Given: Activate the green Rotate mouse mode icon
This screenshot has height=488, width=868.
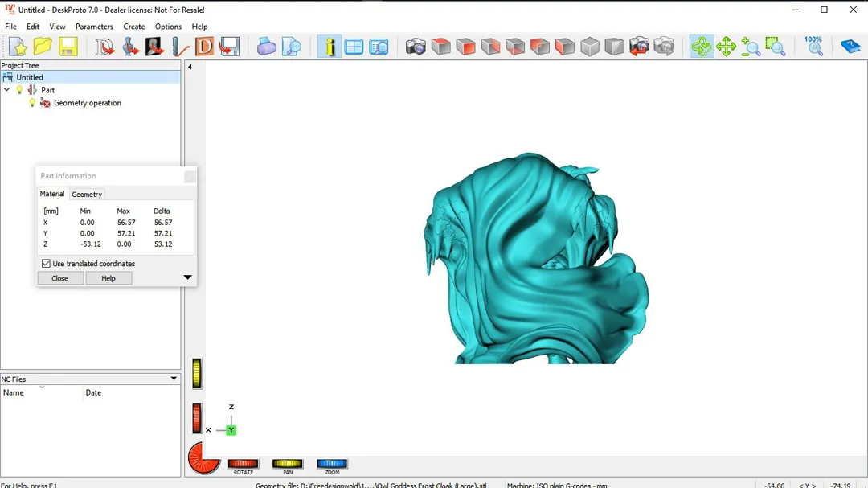Looking at the screenshot, I should tap(702, 47).
